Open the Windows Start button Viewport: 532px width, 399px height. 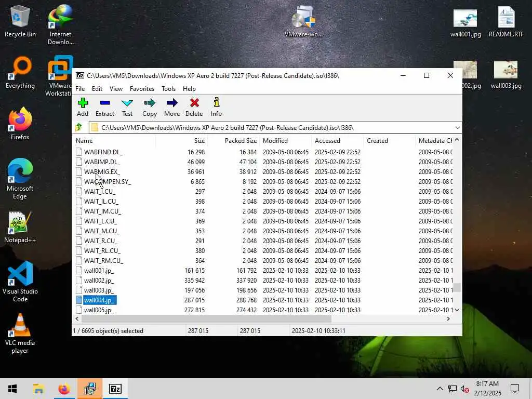click(12, 389)
